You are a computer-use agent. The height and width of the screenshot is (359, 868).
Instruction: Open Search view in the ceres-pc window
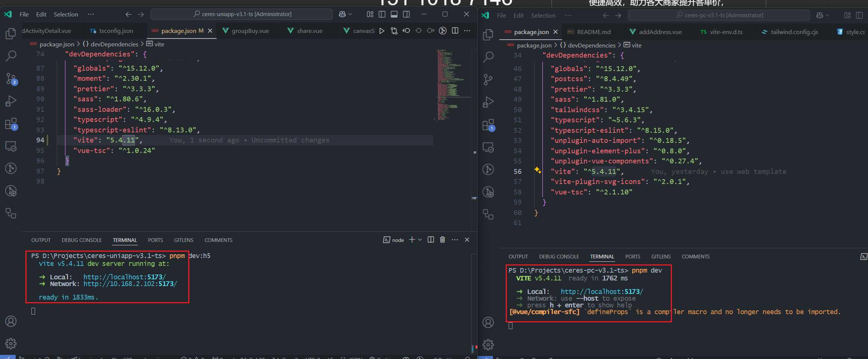488,57
